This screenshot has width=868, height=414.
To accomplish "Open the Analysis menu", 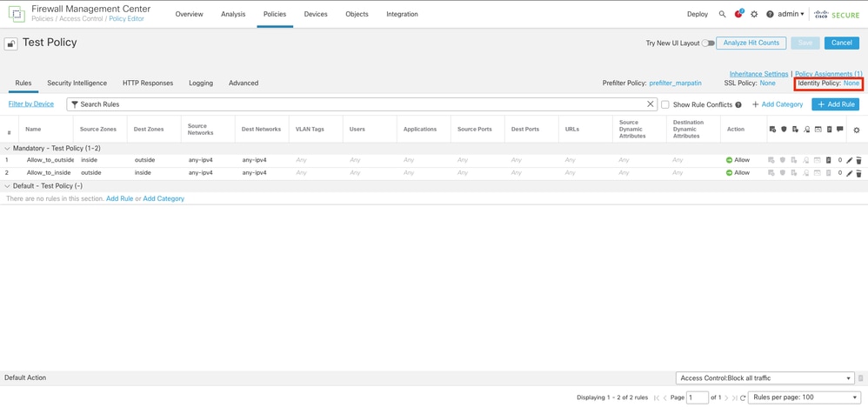I will point(233,14).
